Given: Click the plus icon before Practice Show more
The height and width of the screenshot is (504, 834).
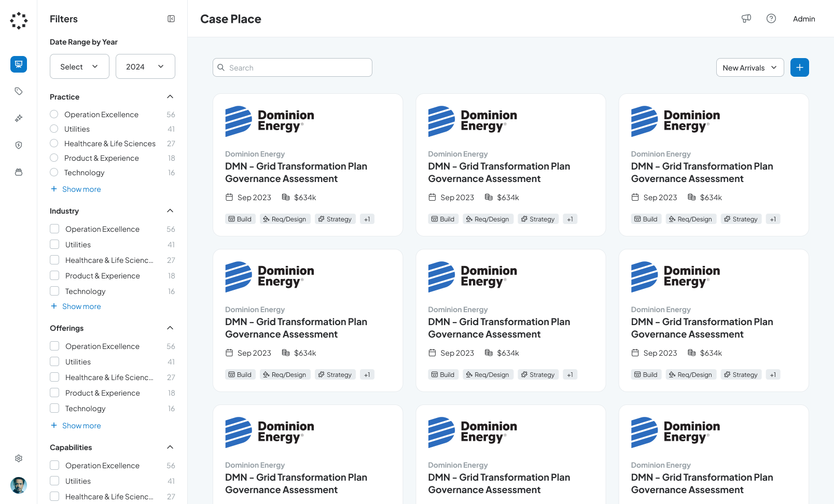Looking at the screenshot, I should pos(54,189).
